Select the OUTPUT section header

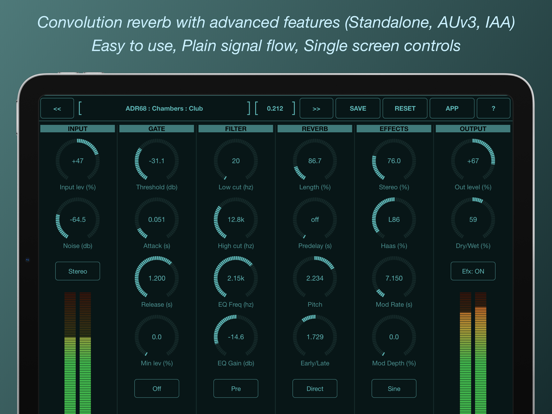(x=473, y=129)
